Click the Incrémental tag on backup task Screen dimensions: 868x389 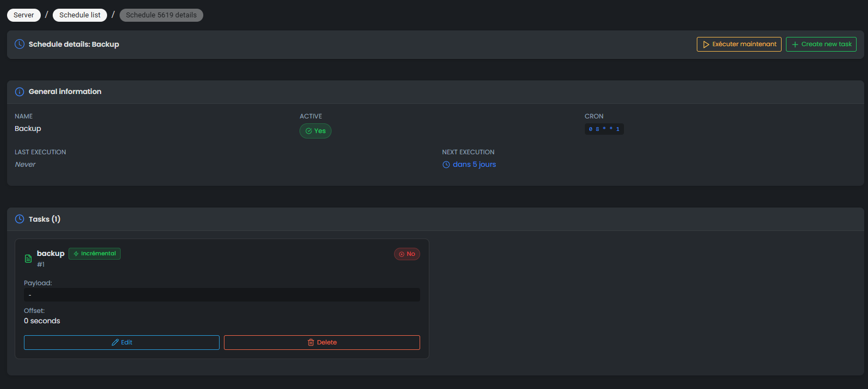(95, 254)
